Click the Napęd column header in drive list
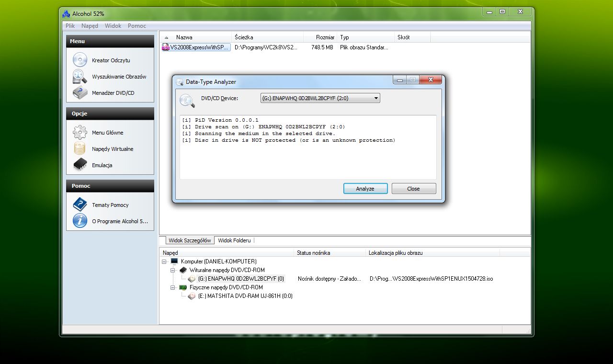Image resolution: width=613 pixels, height=364 pixels. pyautogui.click(x=227, y=253)
